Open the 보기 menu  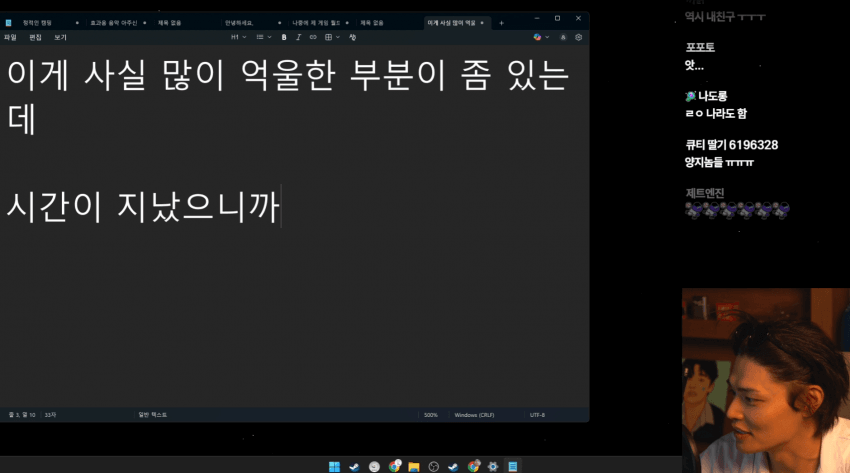pyautogui.click(x=61, y=37)
